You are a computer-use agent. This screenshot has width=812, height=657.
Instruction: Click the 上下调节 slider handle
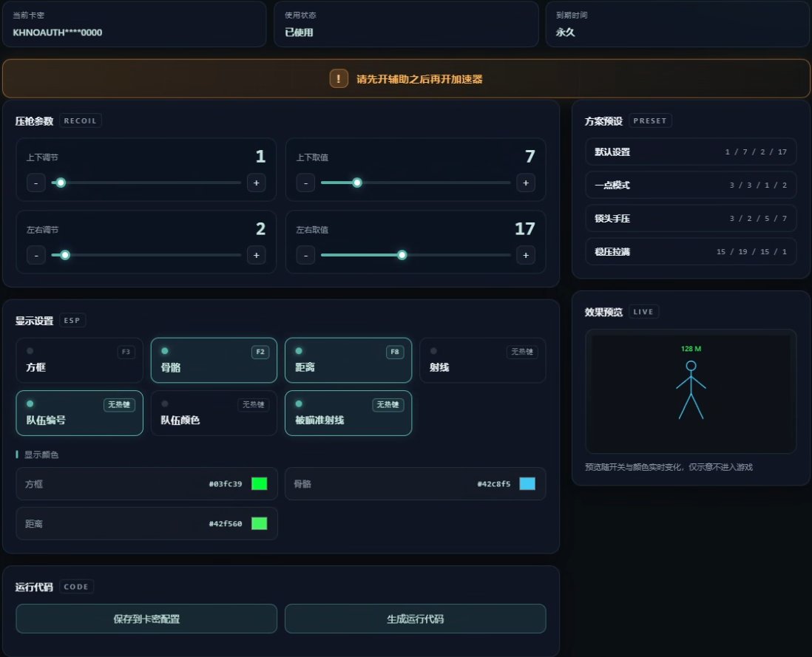61,183
